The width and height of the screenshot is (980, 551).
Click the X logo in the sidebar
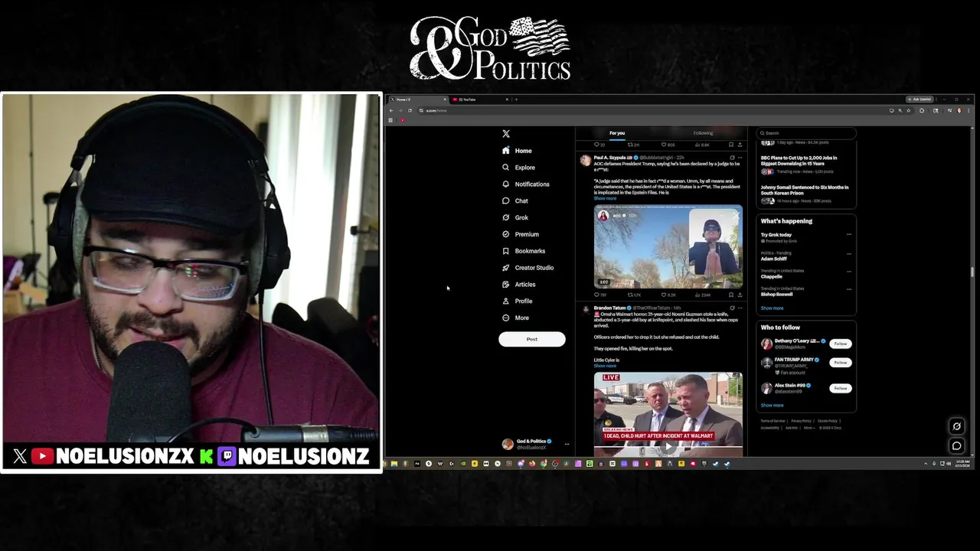pos(506,133)
